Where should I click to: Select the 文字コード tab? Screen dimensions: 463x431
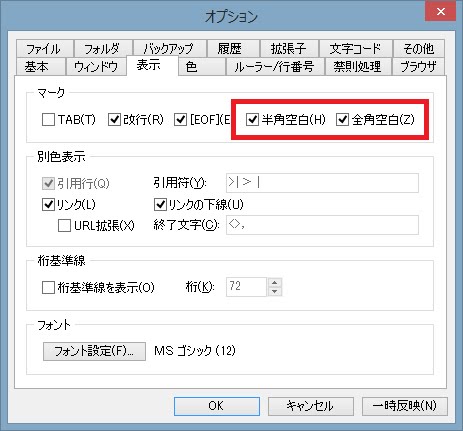[356, 49]
